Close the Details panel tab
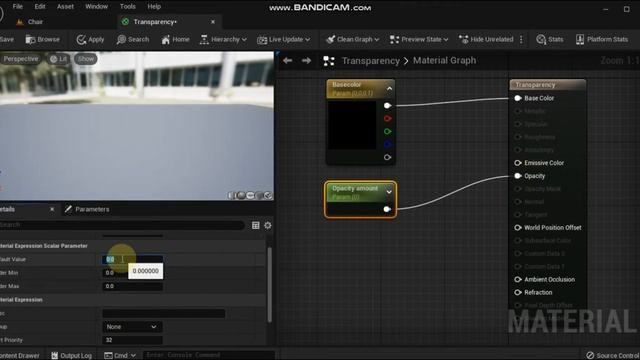 52,209
